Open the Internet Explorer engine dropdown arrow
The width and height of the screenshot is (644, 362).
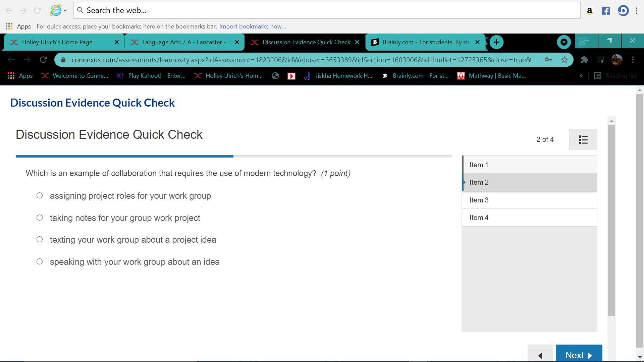click(x=65, y=10)
